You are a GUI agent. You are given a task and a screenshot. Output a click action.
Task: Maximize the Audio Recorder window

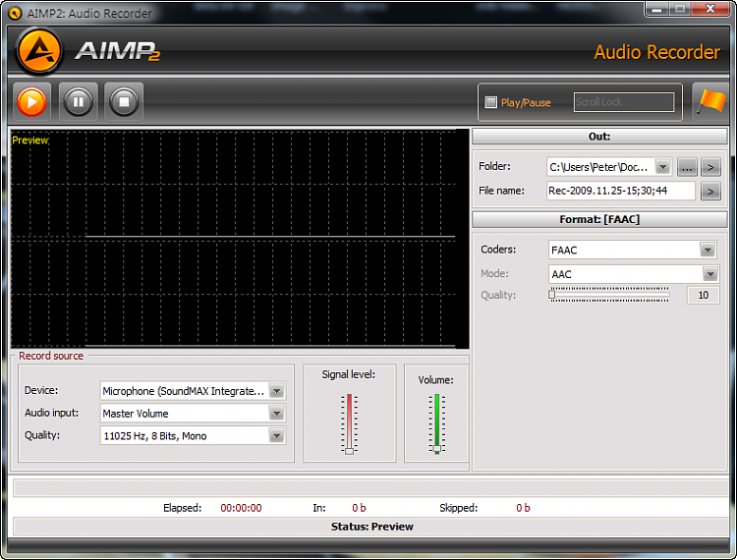tap(680, 9)
